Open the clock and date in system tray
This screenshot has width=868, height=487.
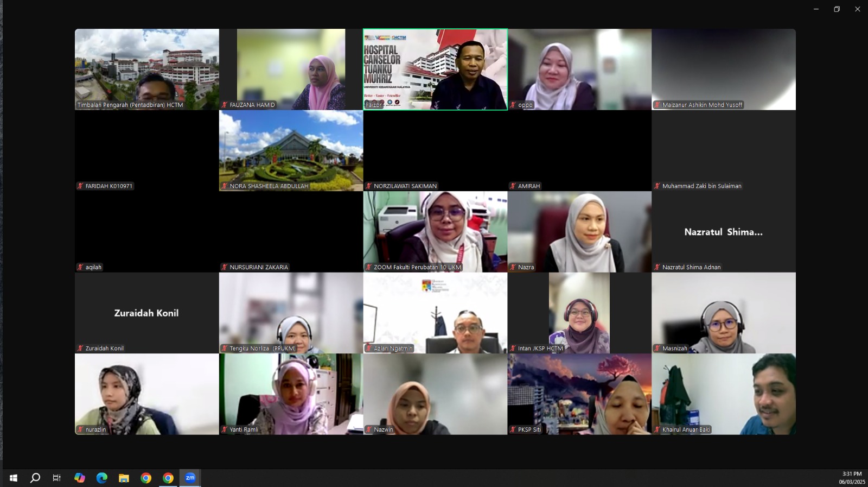click(852, 478)
